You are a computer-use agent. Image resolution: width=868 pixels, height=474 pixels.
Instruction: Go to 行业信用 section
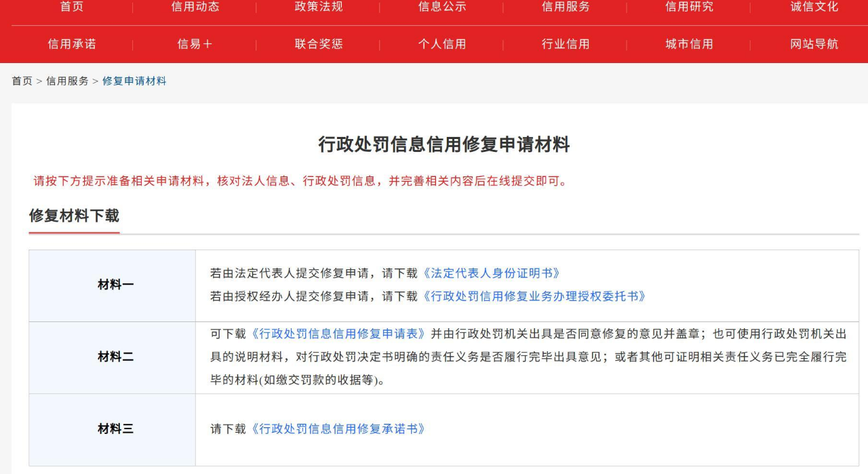click(566, 44)
